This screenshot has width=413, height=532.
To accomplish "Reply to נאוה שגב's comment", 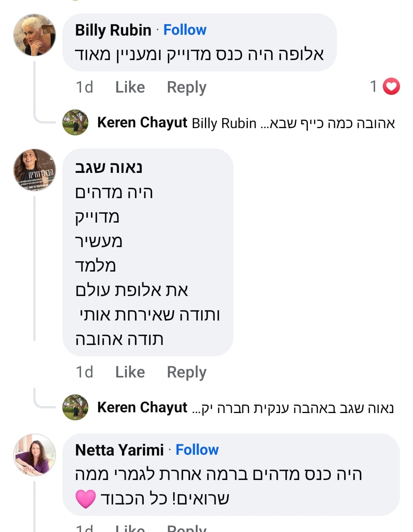I will pyautogui.click(x=187, y=372).
